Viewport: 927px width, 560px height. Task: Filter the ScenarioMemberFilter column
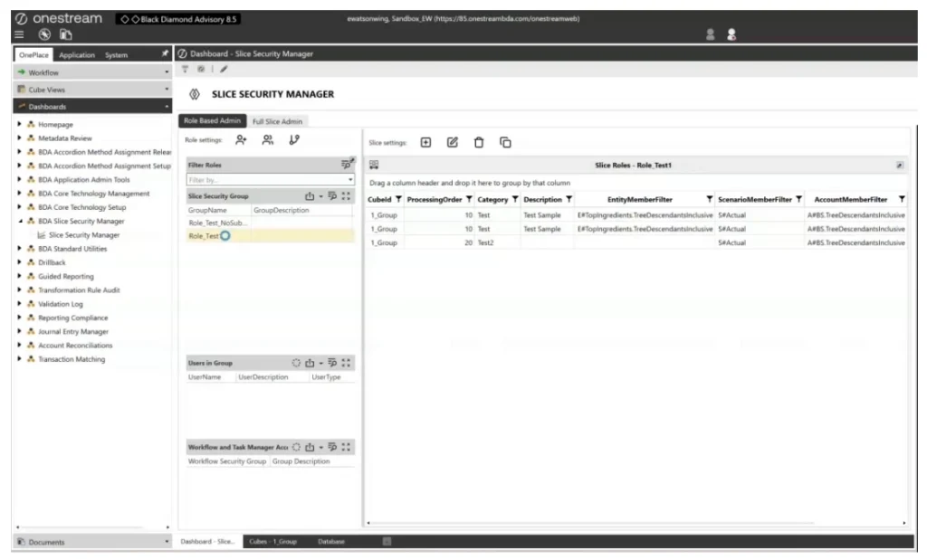(798, 200)
